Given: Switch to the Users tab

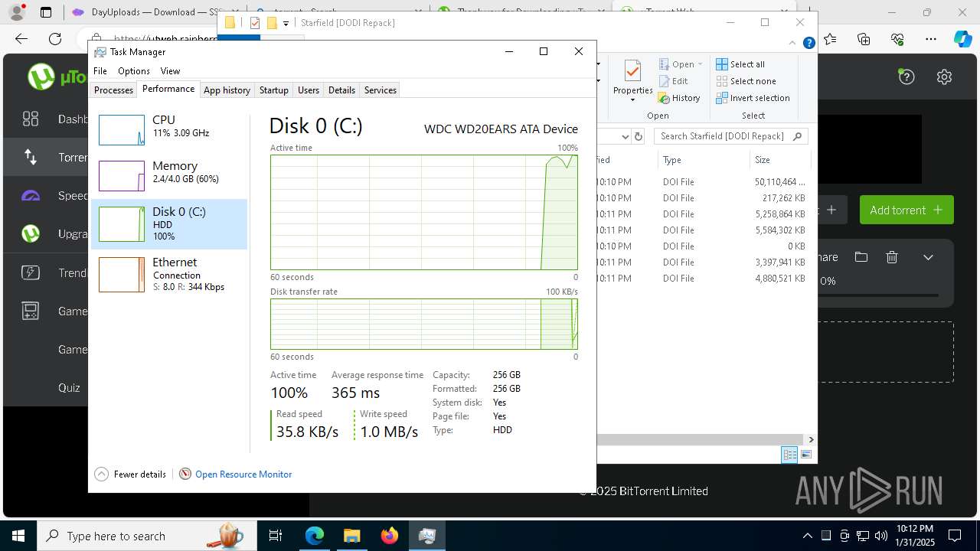Looking at the screenshot, I should (x=309, y=90).
